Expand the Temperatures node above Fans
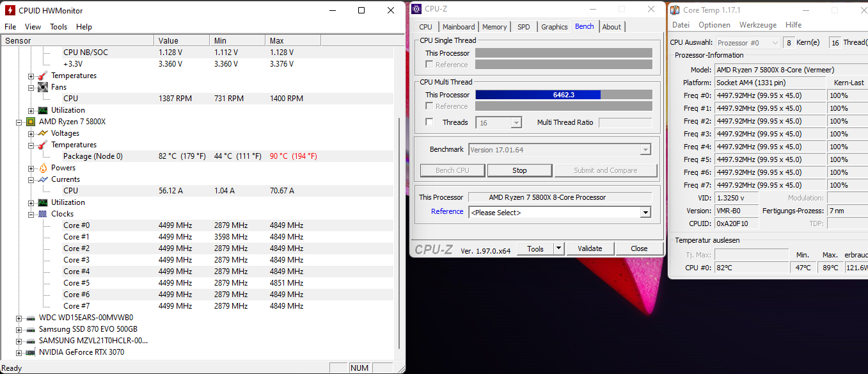 31,76
